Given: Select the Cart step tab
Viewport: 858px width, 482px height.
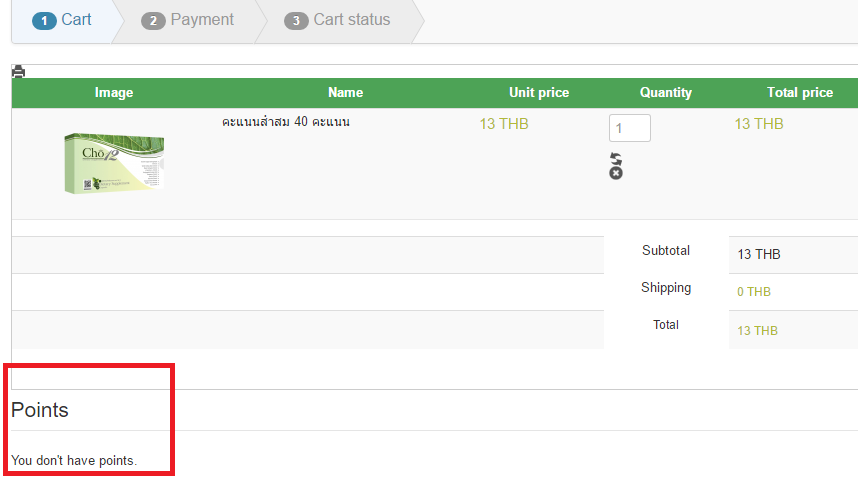Looking at the screenshot, I should click(x=62, y=20).
